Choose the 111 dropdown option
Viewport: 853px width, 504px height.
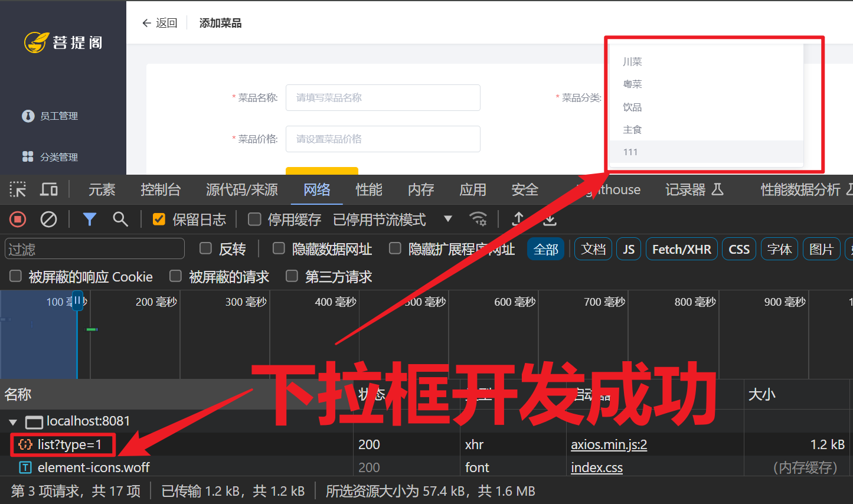tap(706, 152)
